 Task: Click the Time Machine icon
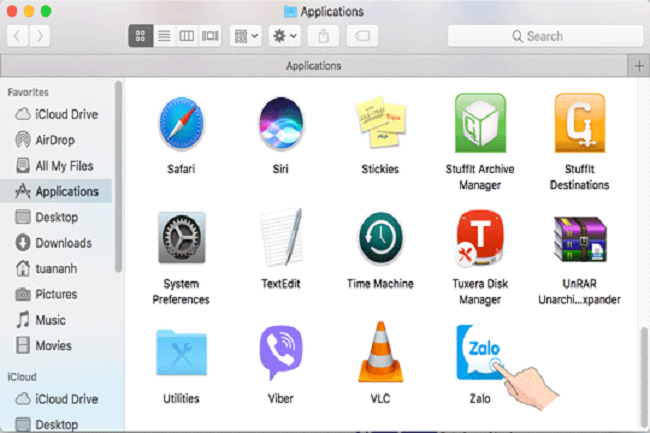pos(381,237)
